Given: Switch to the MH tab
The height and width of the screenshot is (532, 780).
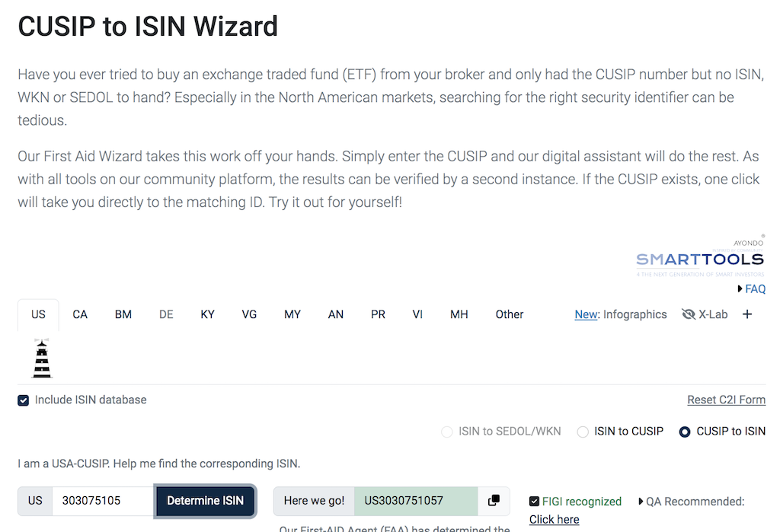Looking at the screenshot, I should pyautogui.click(x=459, y=314).
